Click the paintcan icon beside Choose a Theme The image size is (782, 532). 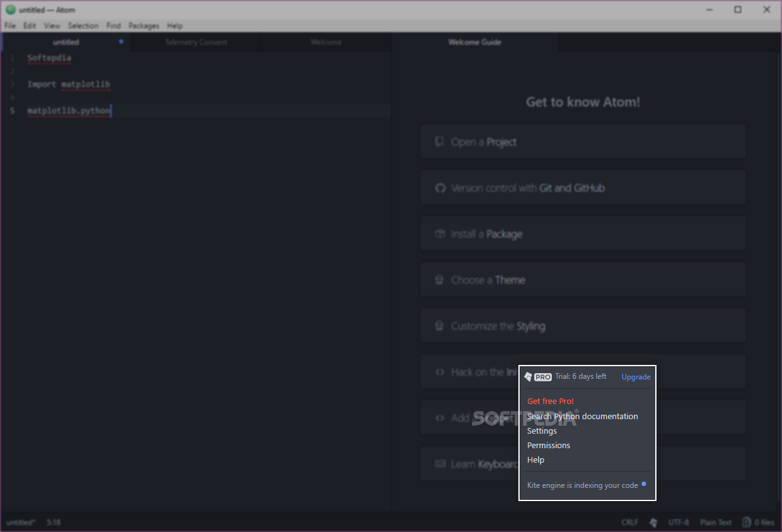[440, 280]
